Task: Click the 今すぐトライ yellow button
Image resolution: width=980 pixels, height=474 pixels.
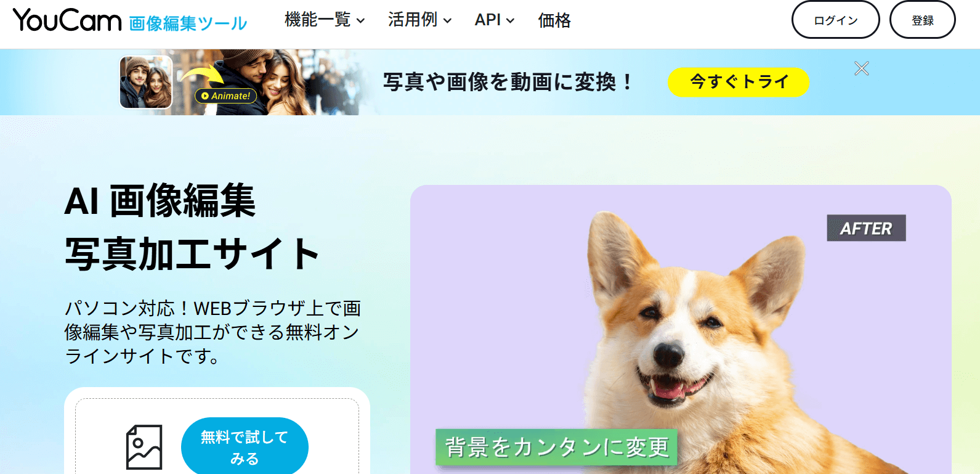Action: click(738, 82)
